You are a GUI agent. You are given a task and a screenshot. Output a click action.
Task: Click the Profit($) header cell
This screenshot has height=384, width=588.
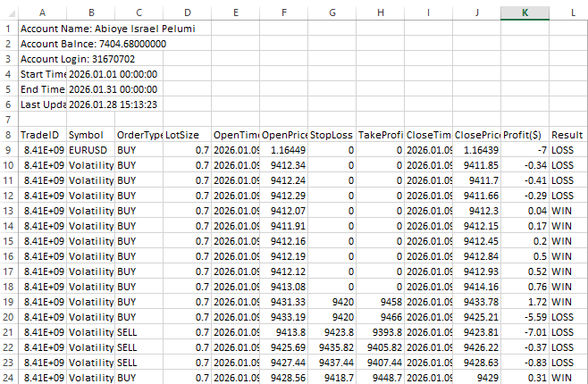tap(525, 135)
